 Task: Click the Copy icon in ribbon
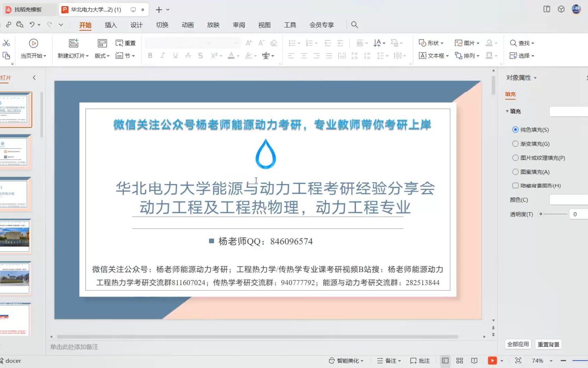pyautogui.click(x=6, y=56)
